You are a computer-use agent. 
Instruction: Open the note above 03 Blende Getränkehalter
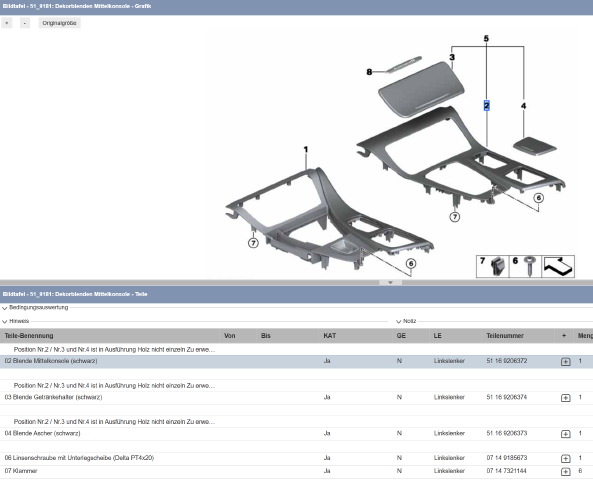click(x=114, y=385)
